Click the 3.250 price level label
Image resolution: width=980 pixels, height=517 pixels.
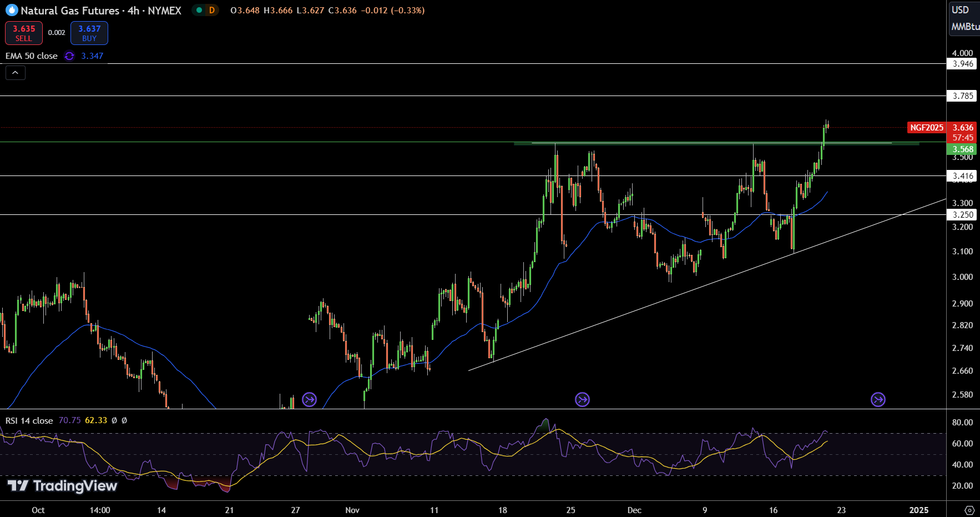[x=963, y=215]
